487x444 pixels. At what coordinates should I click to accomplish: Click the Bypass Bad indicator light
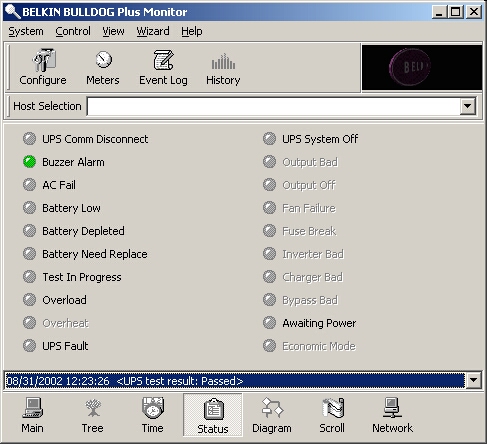(x=269, y=300)
